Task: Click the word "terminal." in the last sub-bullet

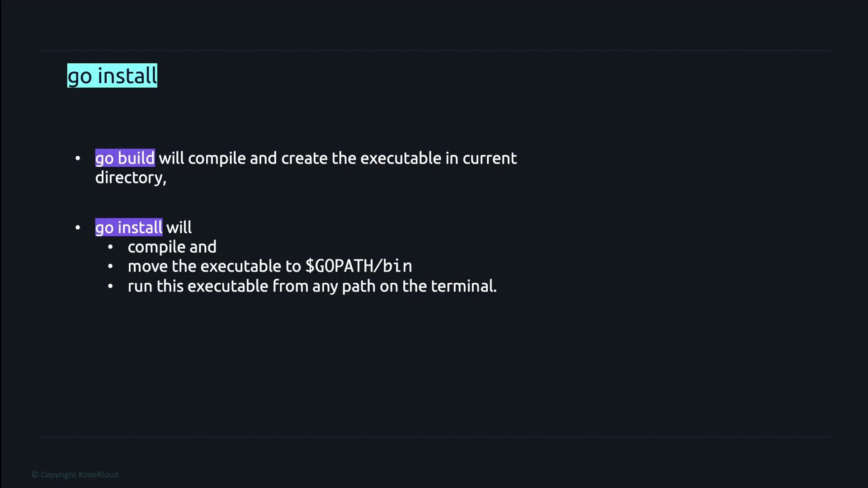Action: [x=463, y=286]
